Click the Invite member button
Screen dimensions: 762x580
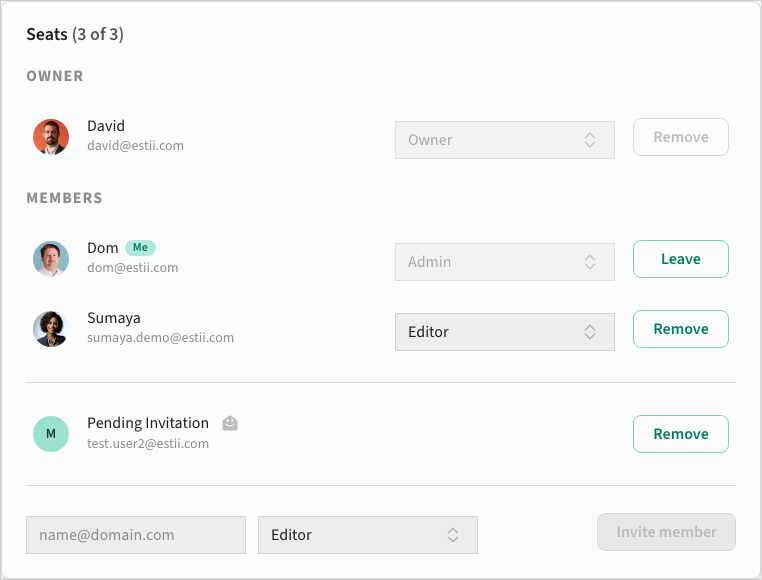pos(666,532)
